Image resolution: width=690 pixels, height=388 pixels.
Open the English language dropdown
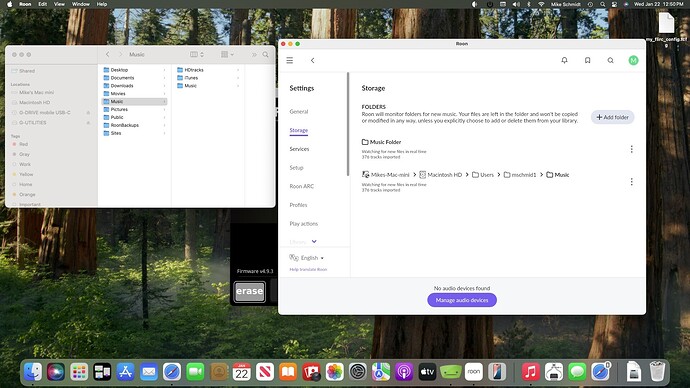[x=307, y=258]
